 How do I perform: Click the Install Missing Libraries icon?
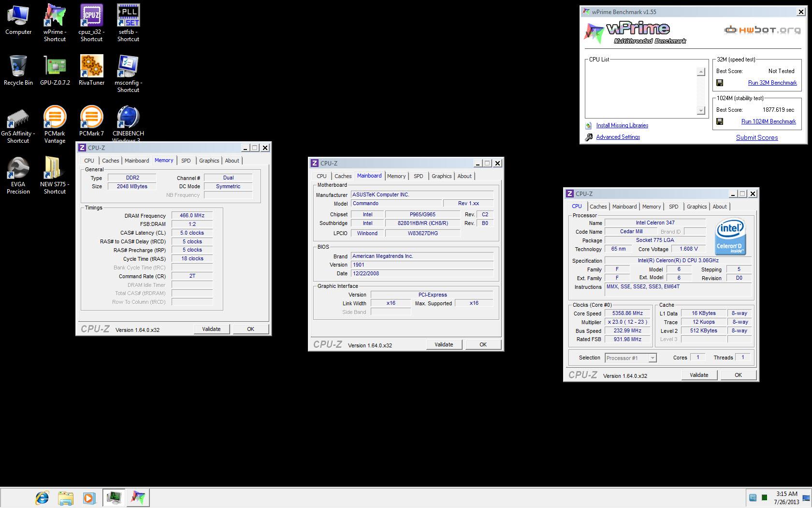coord(589,125)
